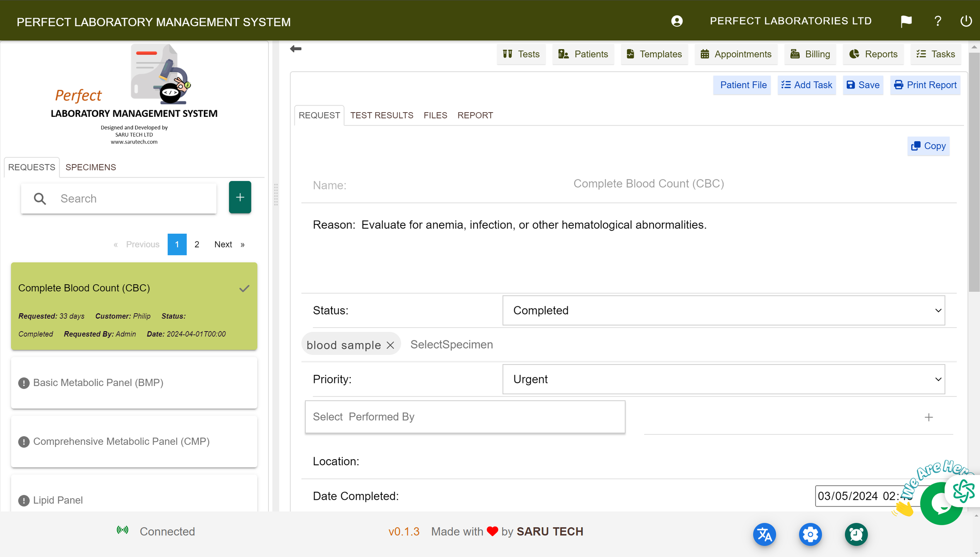Click the Print Report button

pyautogui.click(x=925, y=85)
